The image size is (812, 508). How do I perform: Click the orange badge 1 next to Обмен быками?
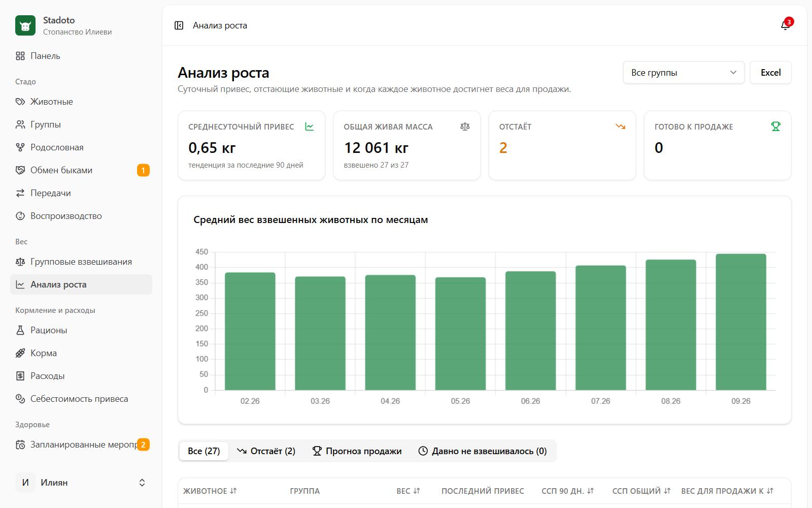[x=143, y=170]
